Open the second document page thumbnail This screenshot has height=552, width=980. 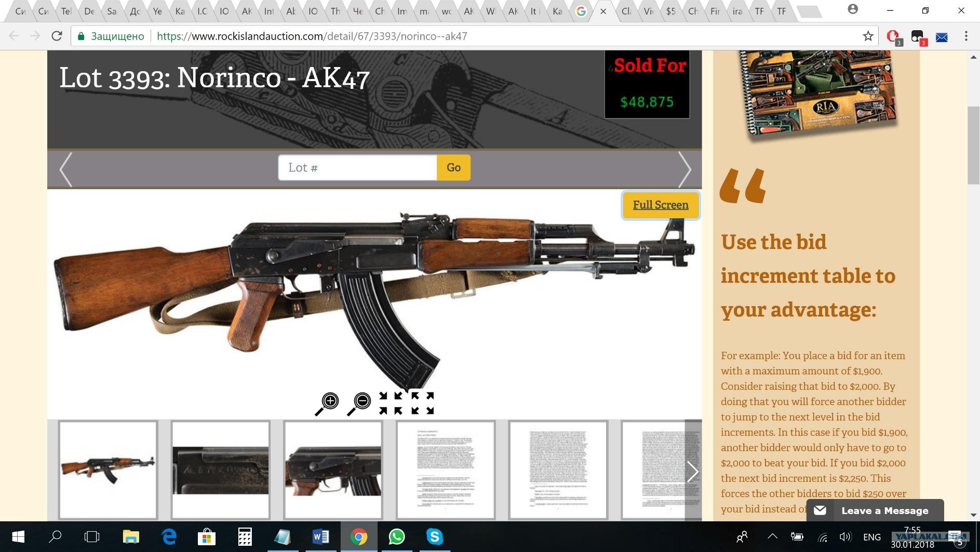point(558,470)
